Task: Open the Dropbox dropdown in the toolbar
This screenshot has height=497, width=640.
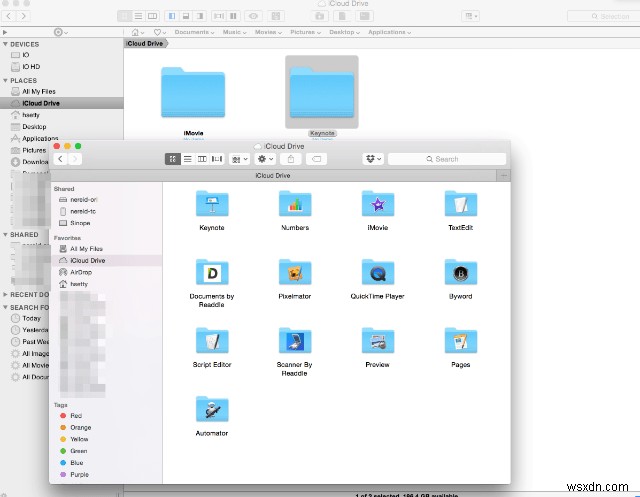Action: coord(374,159)
